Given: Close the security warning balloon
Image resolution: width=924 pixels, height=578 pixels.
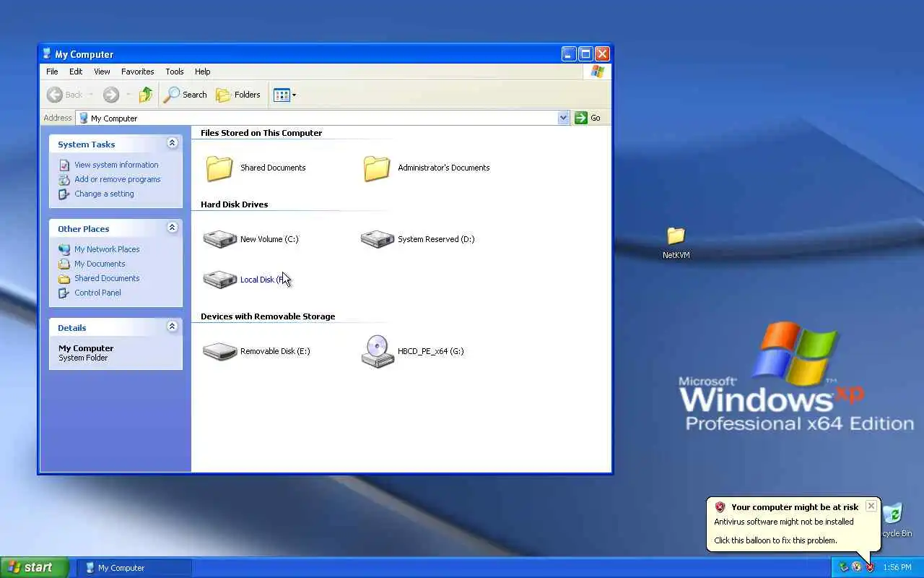Looking at the screenshot, I should point(871,506).
